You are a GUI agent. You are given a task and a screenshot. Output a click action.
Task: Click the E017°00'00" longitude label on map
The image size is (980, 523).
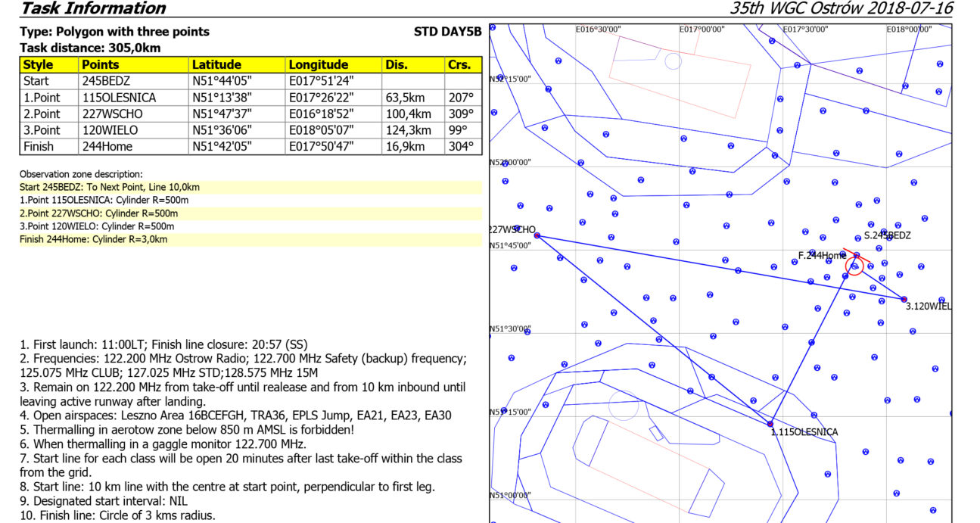pos(702,30)
